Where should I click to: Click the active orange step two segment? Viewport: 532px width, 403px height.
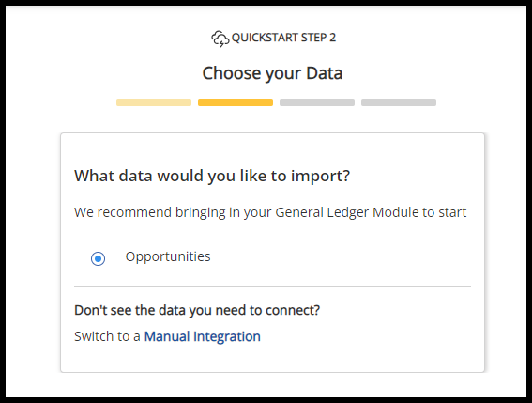point(236,102)
